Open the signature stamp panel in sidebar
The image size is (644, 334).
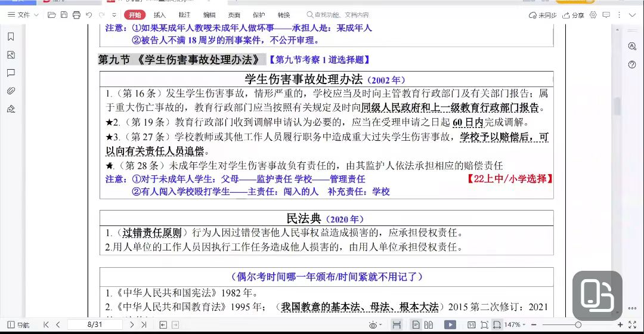[x=11, y=109]
